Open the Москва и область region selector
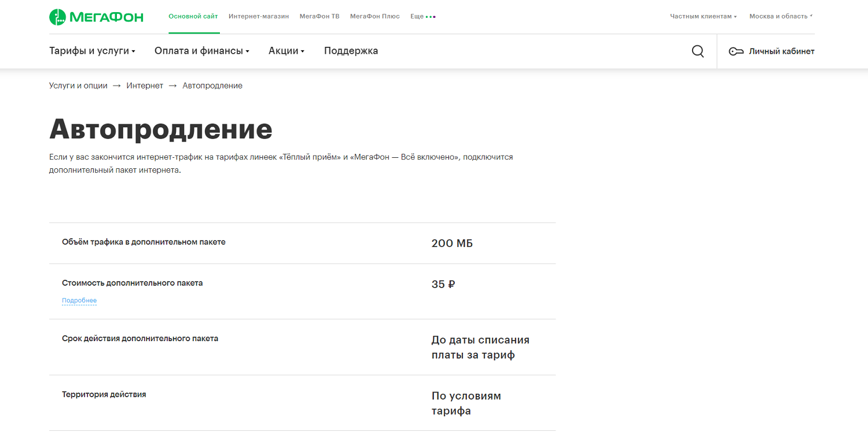Screen dimensions: 868x440 (781, 16)
